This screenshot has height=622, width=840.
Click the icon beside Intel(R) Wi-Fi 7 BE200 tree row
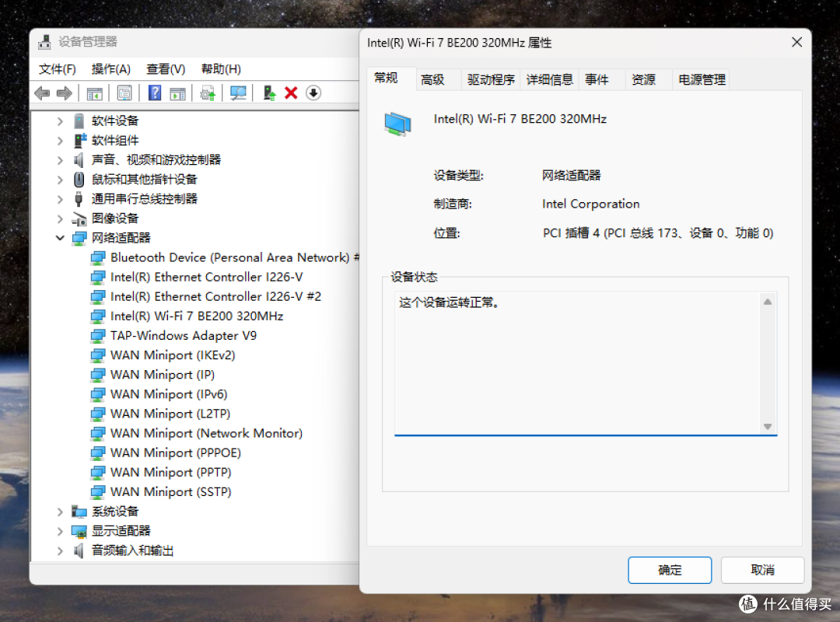[98, 316]
